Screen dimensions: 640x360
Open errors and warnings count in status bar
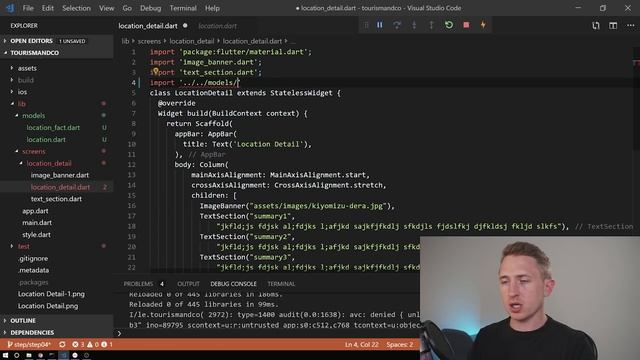coord(92,344)
